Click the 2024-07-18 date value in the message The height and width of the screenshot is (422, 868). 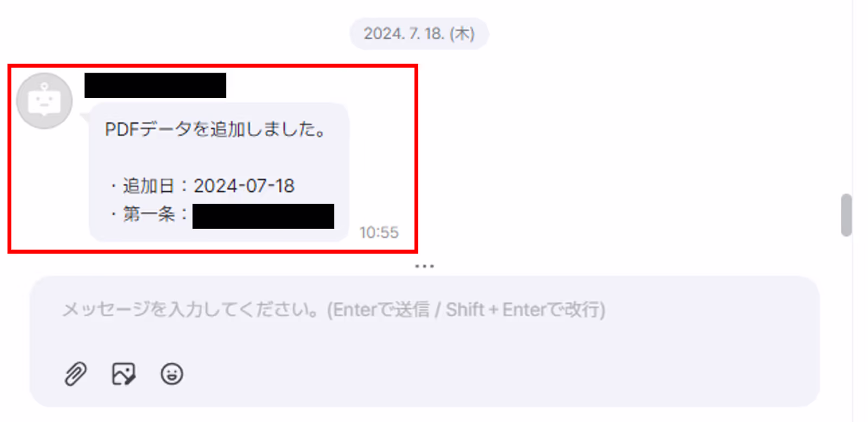[x=244, y=186]
